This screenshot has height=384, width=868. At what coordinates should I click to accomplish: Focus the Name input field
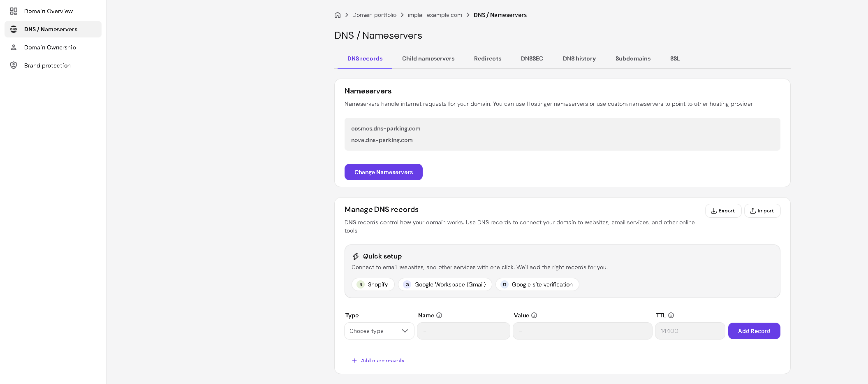click(463, 331)
